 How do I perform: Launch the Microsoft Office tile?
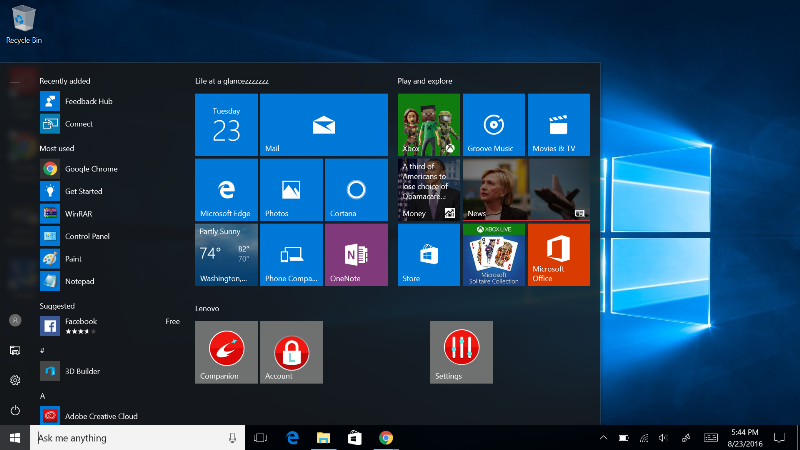559,255
